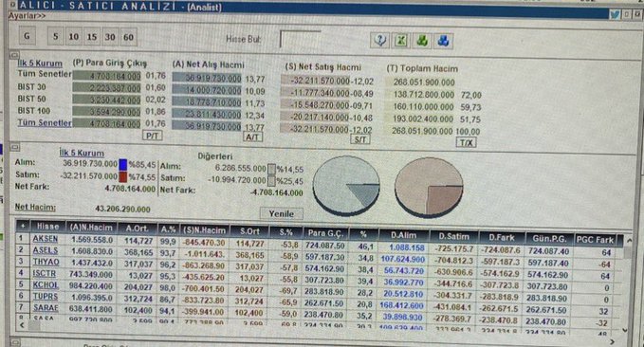This screenshot has height=347, width=644.
Task: Click the table's horizontal scroll left arrow
Action: click(22, 325)
